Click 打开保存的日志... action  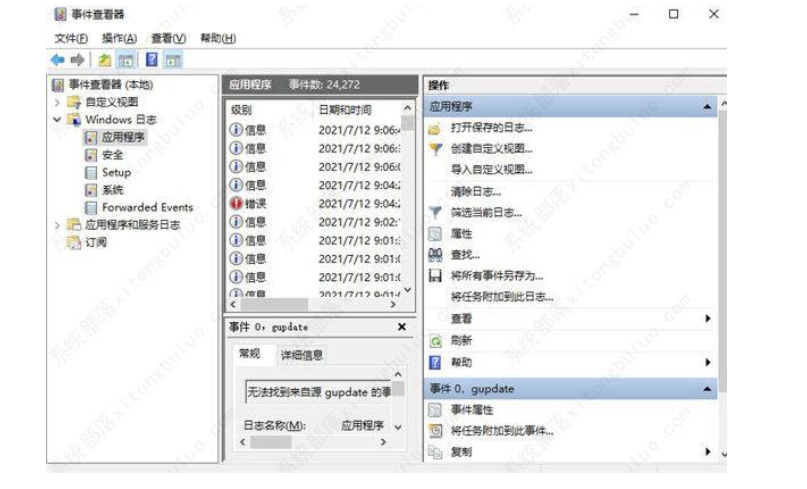tap(491, 128)
